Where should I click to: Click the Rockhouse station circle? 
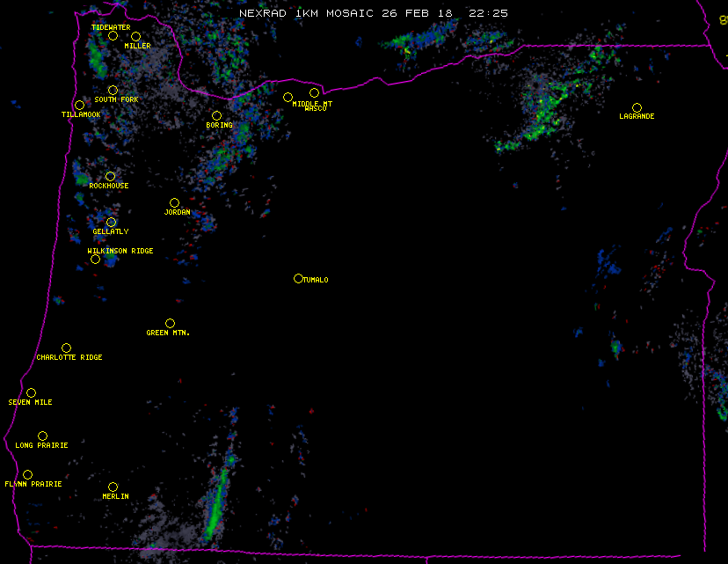click(110, 176)
